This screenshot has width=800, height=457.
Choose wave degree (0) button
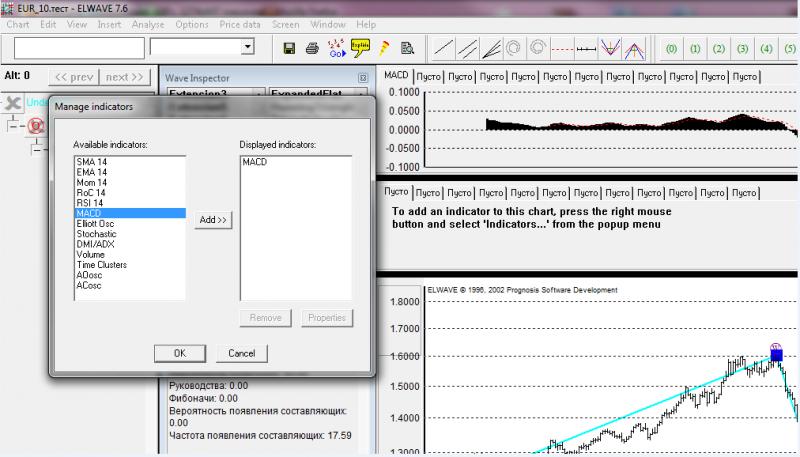(x=671, y=49)
